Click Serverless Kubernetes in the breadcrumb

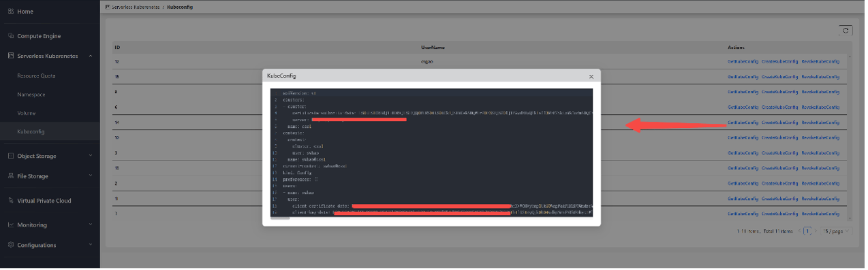coord(136,6)
